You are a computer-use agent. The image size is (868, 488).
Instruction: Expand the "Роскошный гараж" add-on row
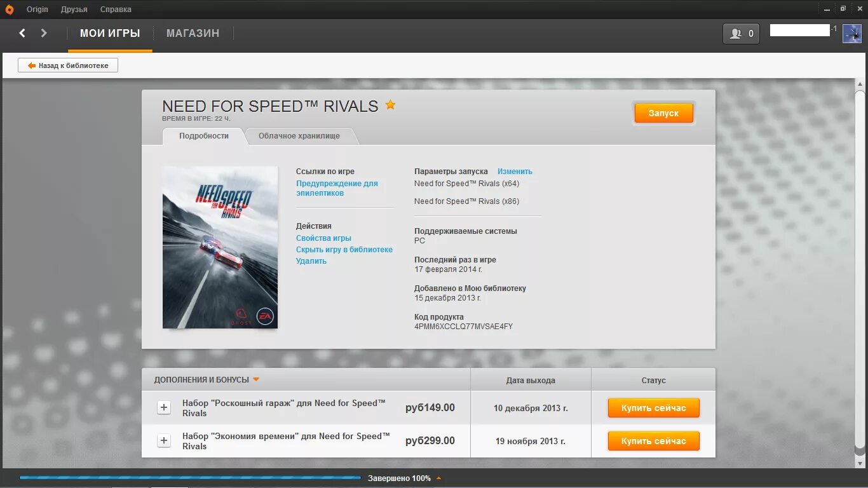tap(164, 408)
